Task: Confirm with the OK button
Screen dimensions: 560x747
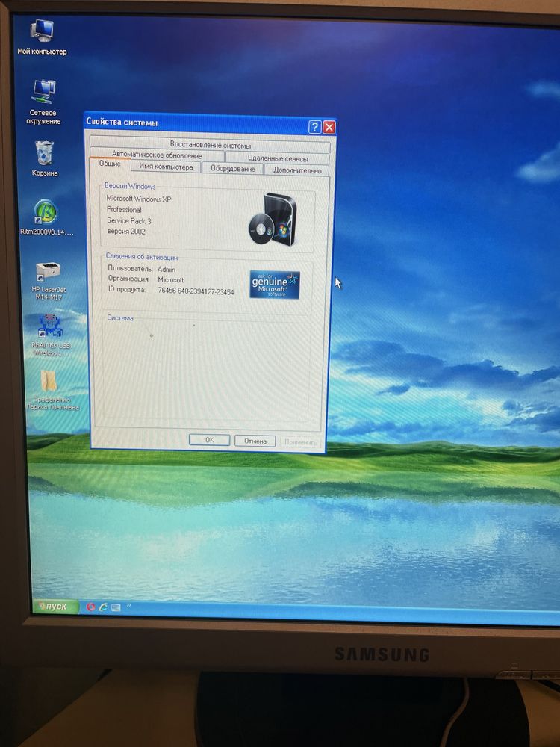Action: click(209, 440)
